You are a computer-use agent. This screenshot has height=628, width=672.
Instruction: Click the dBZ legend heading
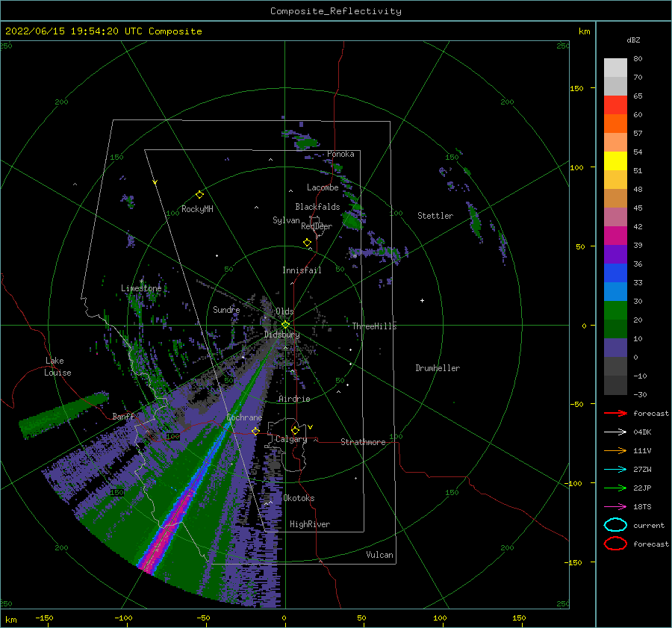[x=633, y=40]
